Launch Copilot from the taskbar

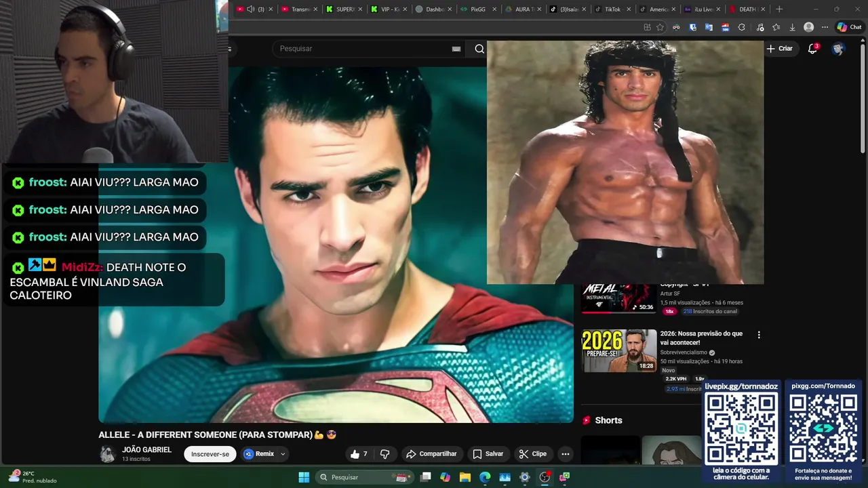point(445,477)
